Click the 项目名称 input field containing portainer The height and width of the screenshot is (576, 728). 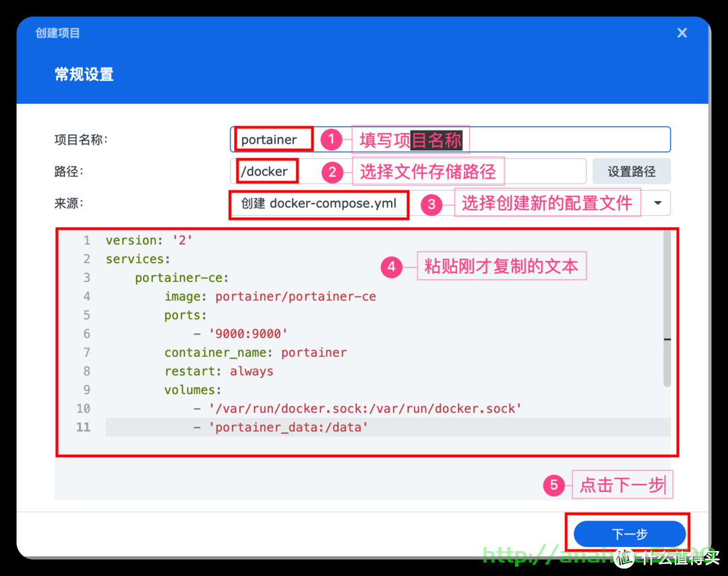tap(450, 140)
